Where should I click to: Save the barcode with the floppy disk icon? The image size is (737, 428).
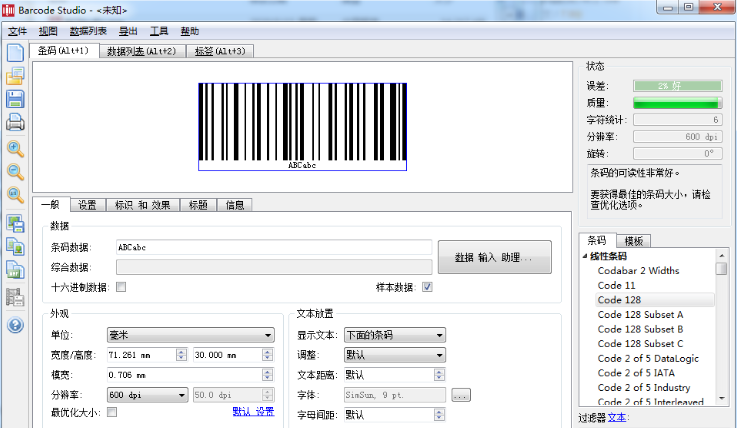click(x=15, y=99)
